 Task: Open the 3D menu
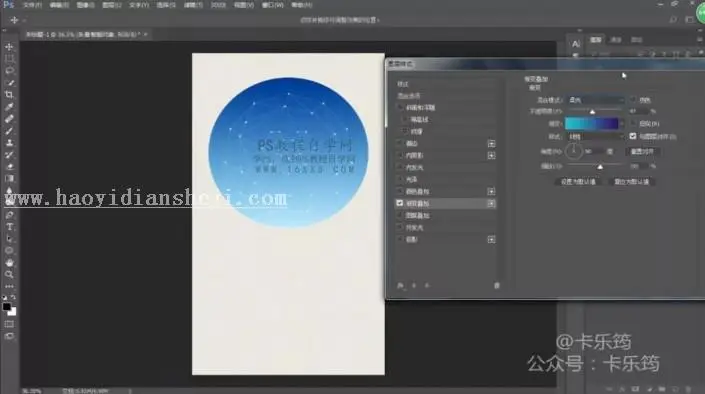point(218,5)
